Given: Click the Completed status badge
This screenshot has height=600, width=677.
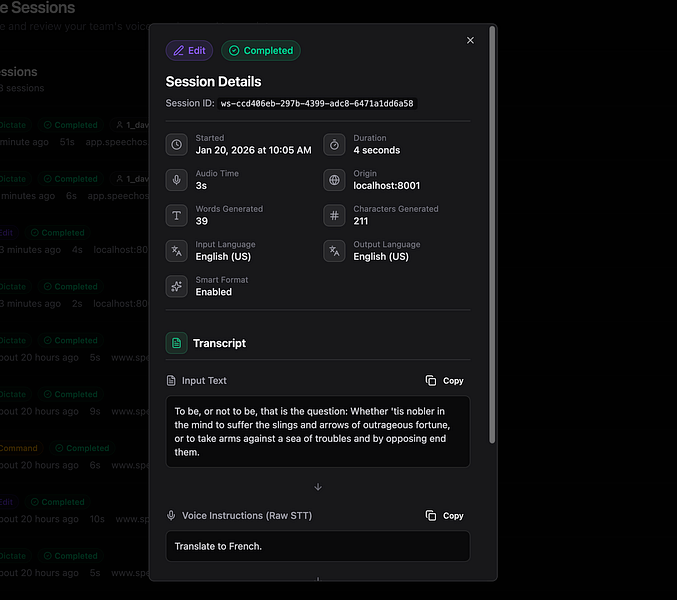Looking at the screenshot, I should click(260, 50).
